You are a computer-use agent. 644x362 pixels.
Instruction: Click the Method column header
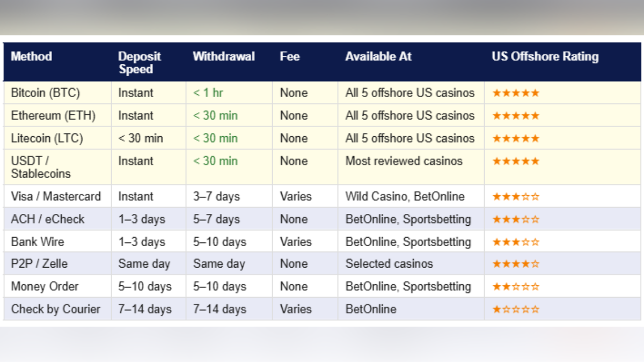[x=32, y=56]
